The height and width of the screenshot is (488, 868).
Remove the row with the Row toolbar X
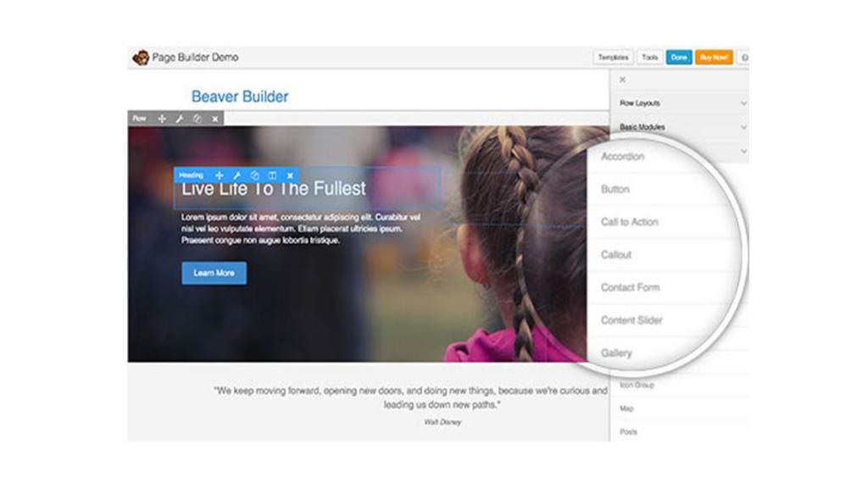(214, 119)
